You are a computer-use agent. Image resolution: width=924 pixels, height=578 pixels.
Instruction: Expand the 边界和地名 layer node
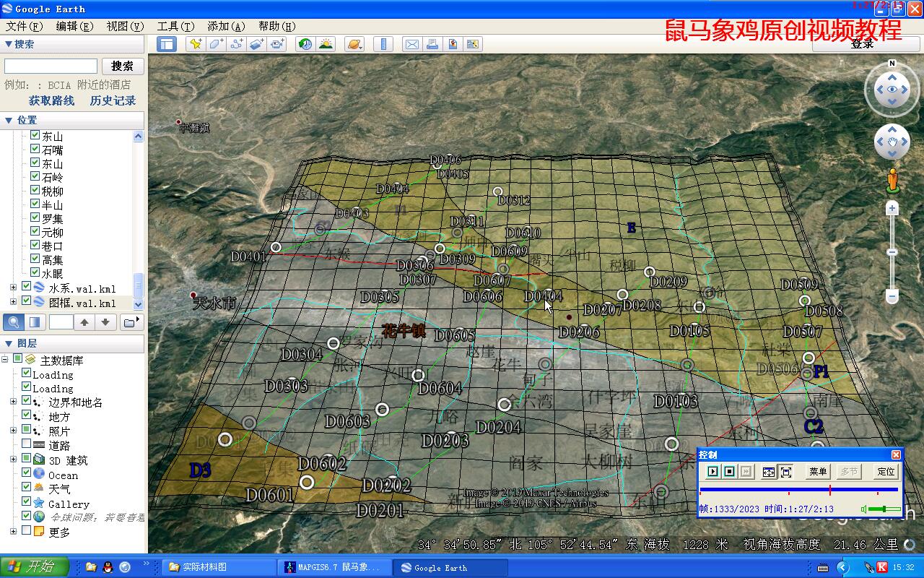pyautogui.click(x=13, y=402)
